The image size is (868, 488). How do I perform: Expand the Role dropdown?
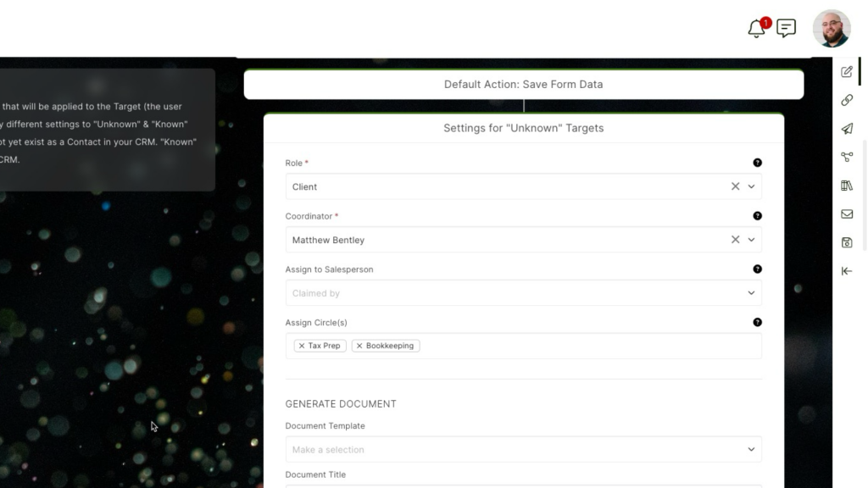point(751,186)
